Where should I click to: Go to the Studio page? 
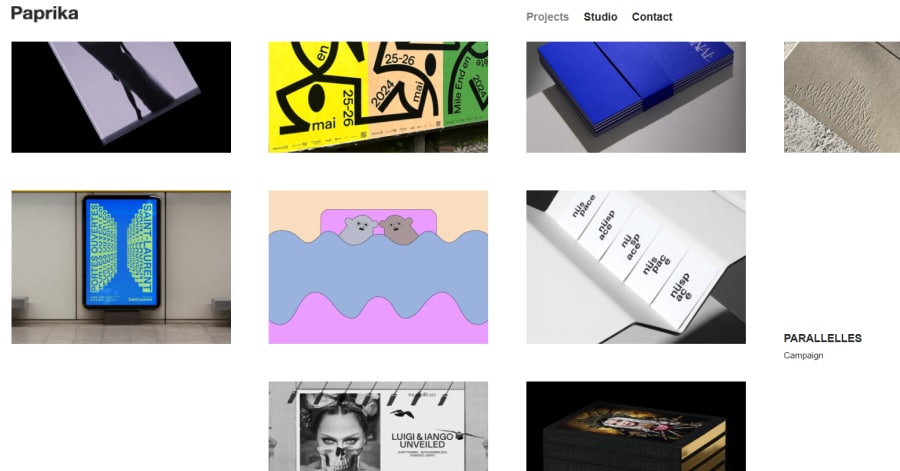click(600, 17)
